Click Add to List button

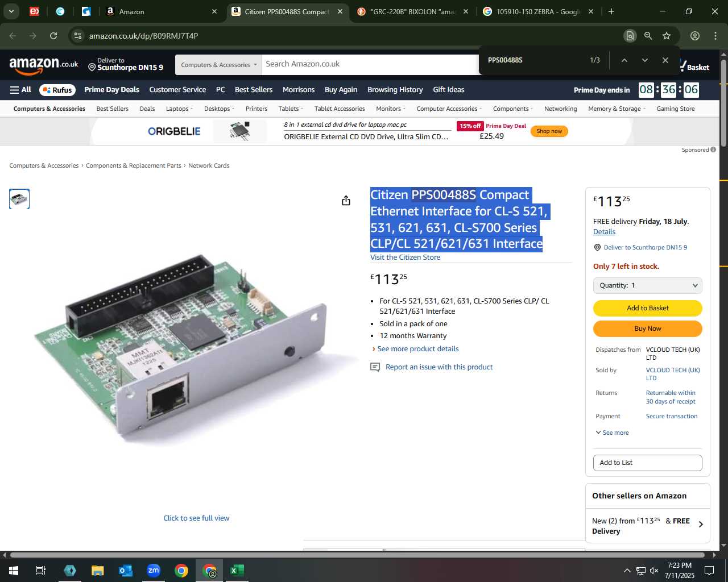pyautogui.click(x=648, y=463)
